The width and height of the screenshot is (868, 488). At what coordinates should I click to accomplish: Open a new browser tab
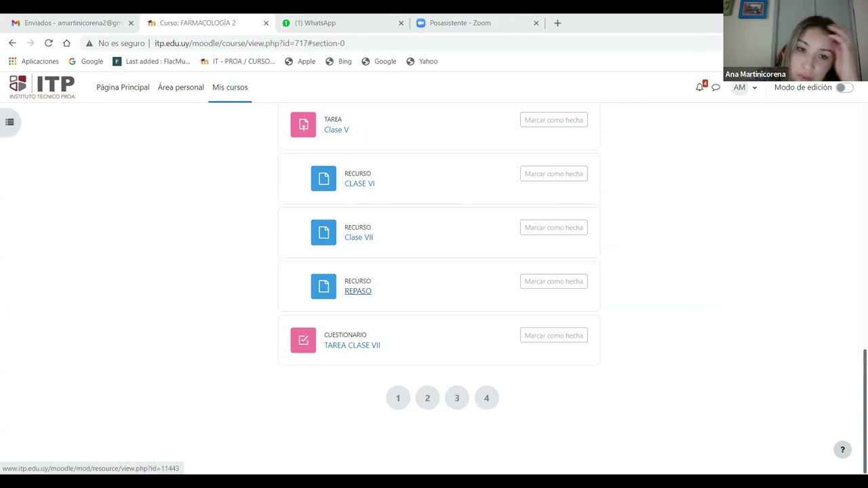[x=557, y=23]
